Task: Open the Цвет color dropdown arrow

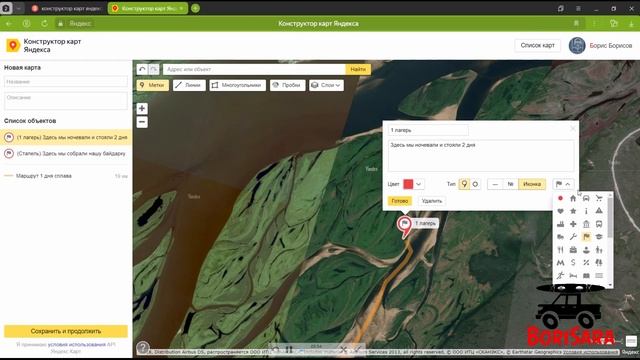Action: [x=418, y=184]
